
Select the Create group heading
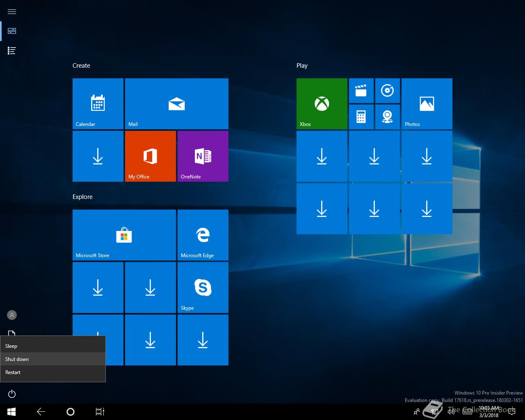(81, 66)
